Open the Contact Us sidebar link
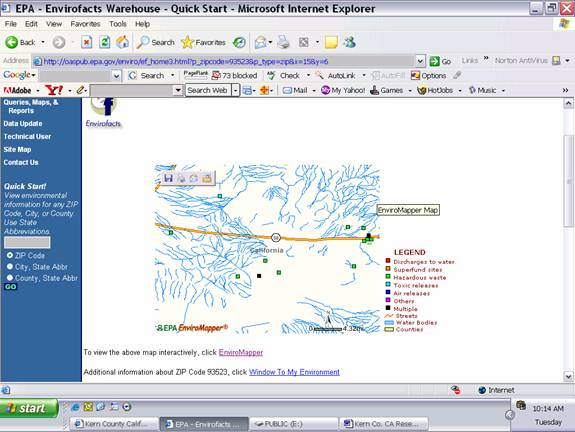This screenshot has height=432, width=575. 21,162
